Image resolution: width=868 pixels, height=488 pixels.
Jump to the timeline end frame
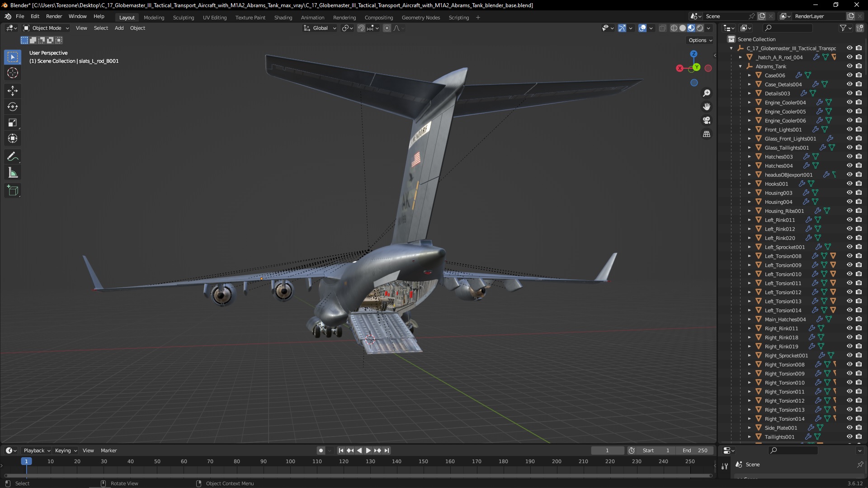(387, 450)
